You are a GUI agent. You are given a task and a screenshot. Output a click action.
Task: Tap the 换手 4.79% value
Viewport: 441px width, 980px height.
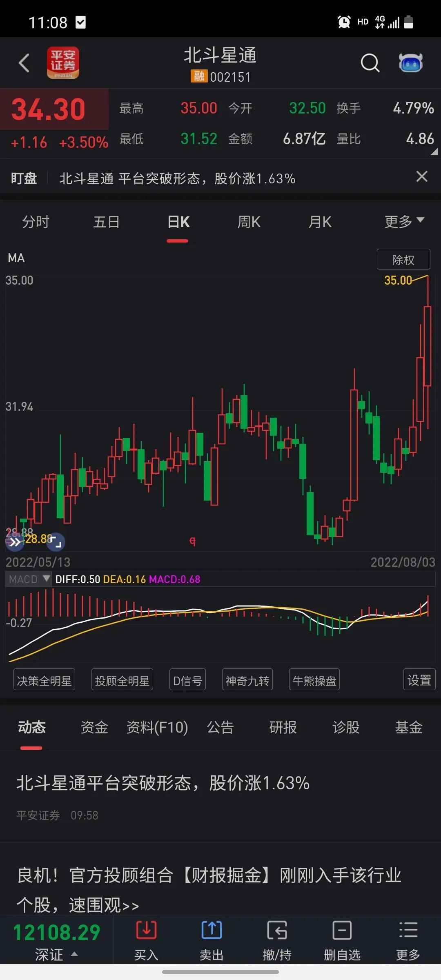413,108
